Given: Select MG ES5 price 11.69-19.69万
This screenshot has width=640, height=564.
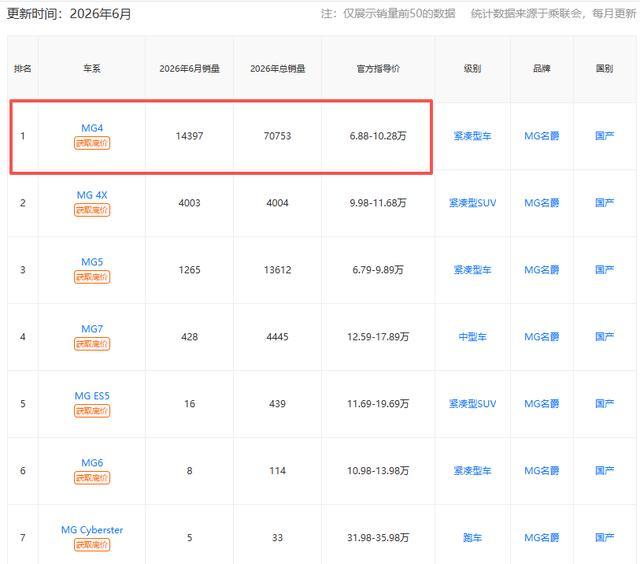Looking at the screenshot, I should 378,404.
